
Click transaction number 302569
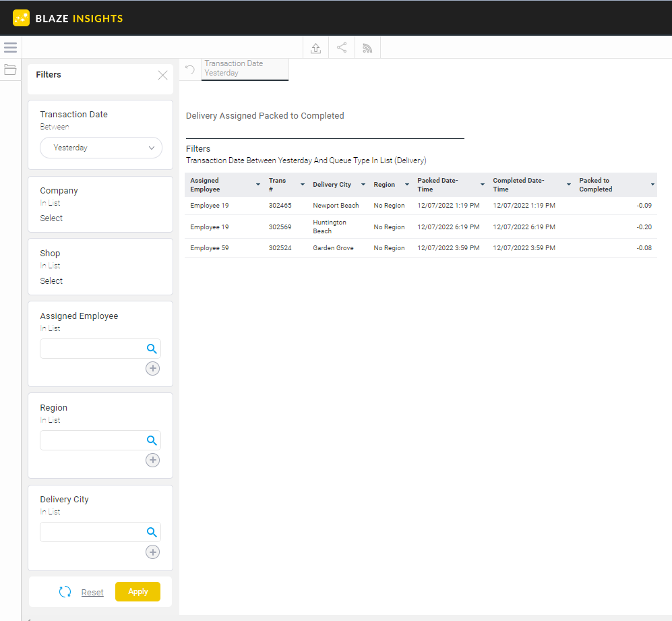(x=280, y=227)
